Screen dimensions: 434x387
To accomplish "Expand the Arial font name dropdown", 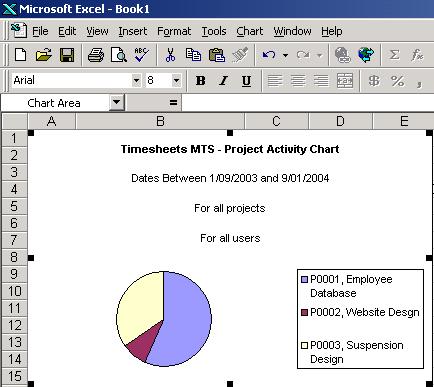I will (x=136, y=80).
